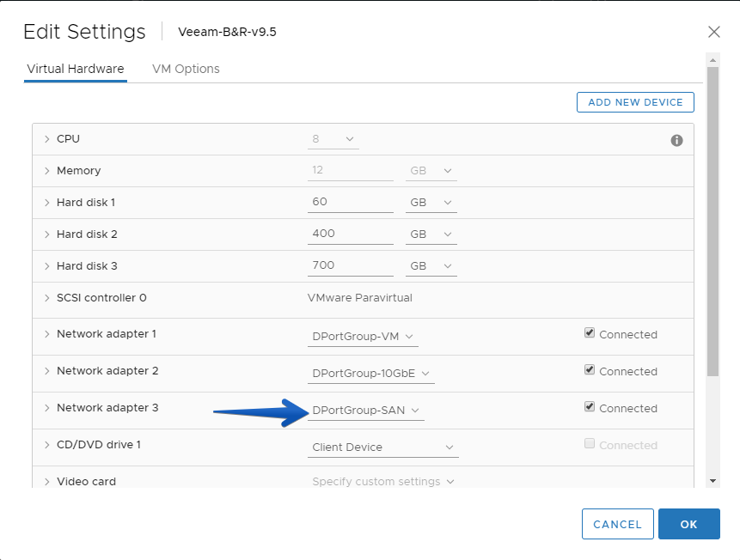Open Hard disk 2 unit dropdown
The image size is (740, 560).
[x=431, y=234]
